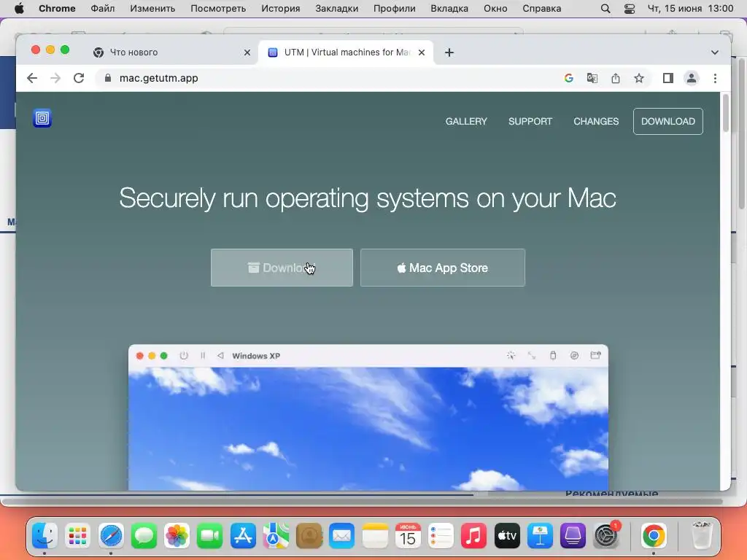Click the outlined DOWNLOAD nav button
This screenshot has width=747, height=560.
click(668, 122)
